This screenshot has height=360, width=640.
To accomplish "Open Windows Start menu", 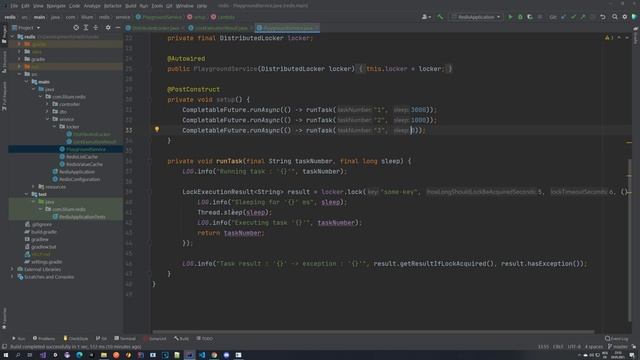I will [x=6, y=355].
